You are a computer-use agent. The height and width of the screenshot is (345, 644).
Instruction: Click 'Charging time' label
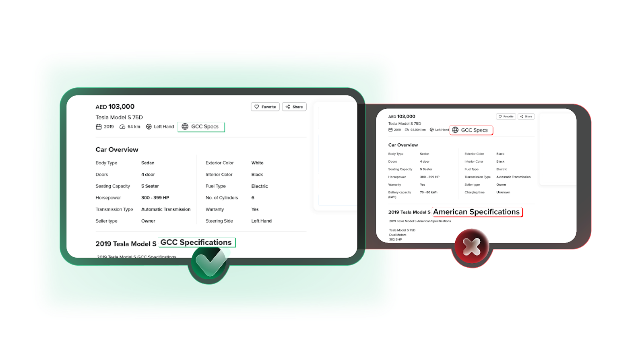click(x=475, y=192)
